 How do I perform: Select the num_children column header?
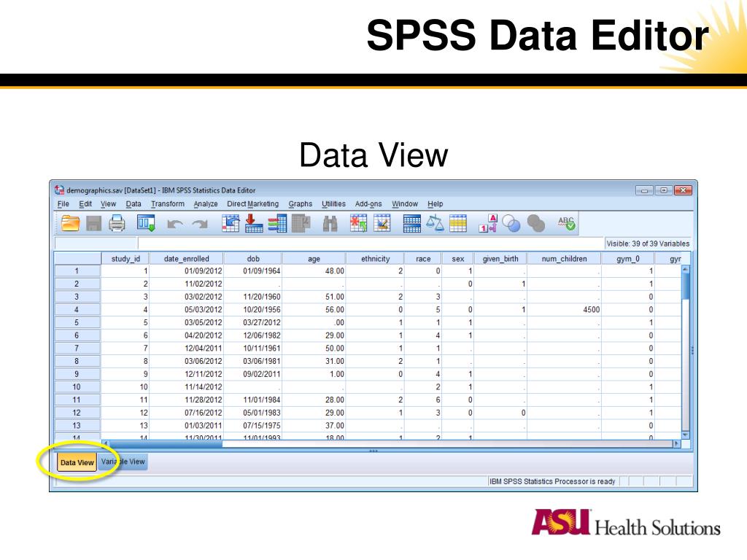click(x=564, y=259)
